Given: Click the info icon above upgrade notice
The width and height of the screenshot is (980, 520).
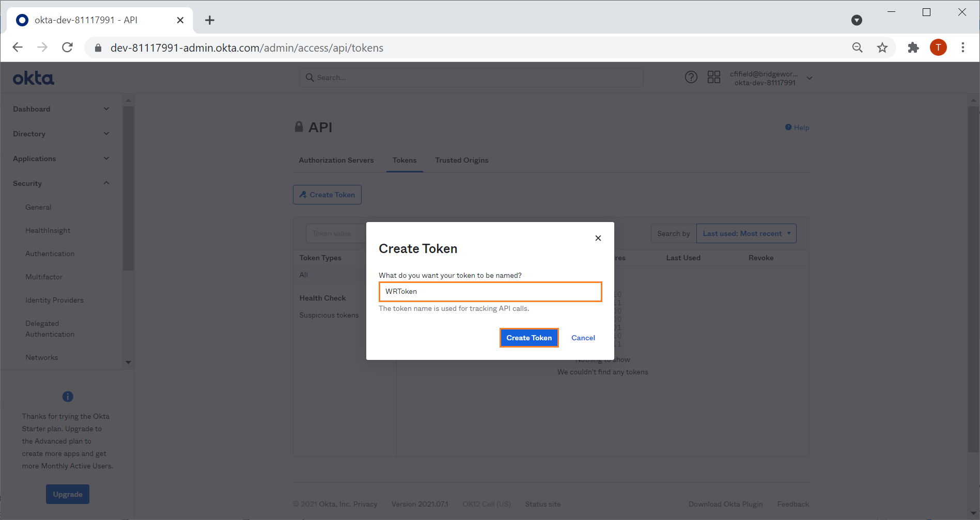Looking at the screenshot, I should click(68, 397).
